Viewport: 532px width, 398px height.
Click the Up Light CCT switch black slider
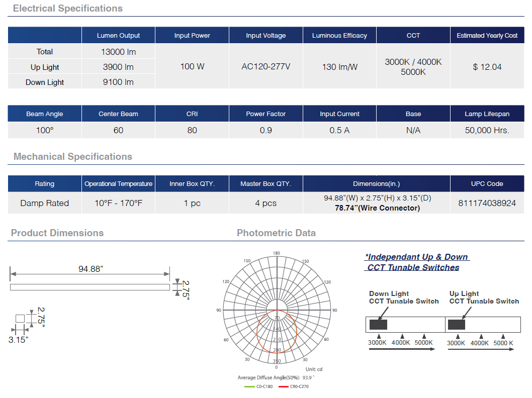[x=457, y=325]
